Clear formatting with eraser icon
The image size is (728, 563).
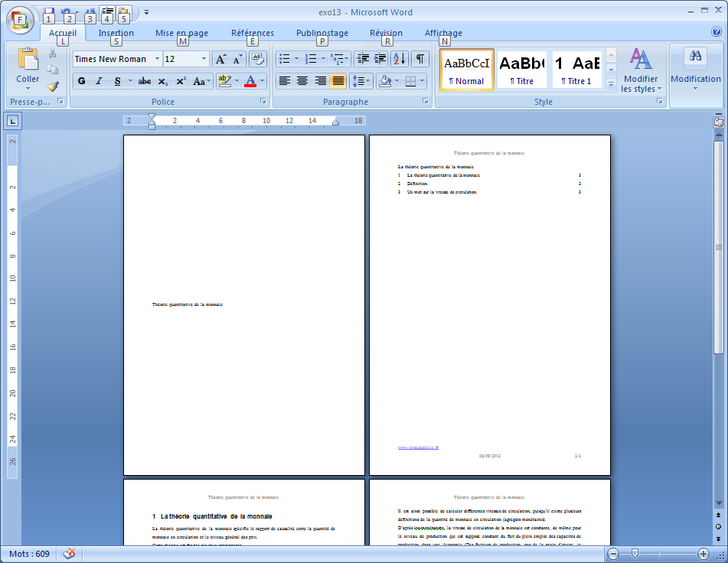[x=258, y=59]
